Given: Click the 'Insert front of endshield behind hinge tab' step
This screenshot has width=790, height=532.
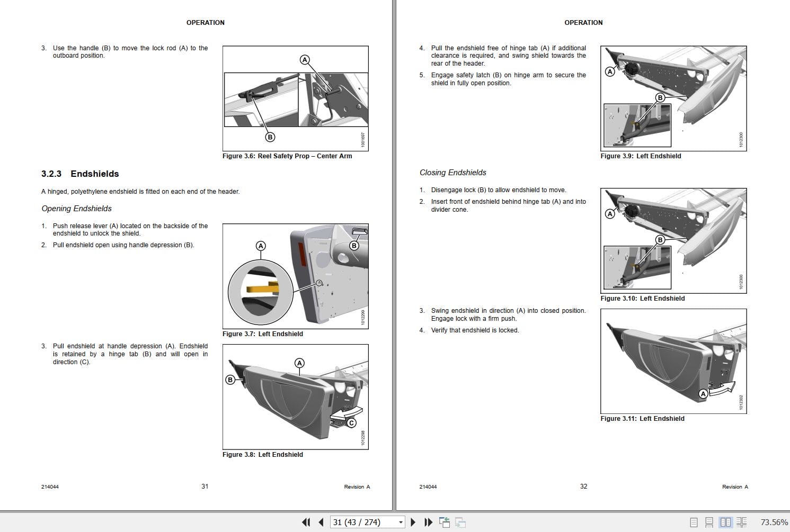Looking at the screenshot, I should 508,205.
